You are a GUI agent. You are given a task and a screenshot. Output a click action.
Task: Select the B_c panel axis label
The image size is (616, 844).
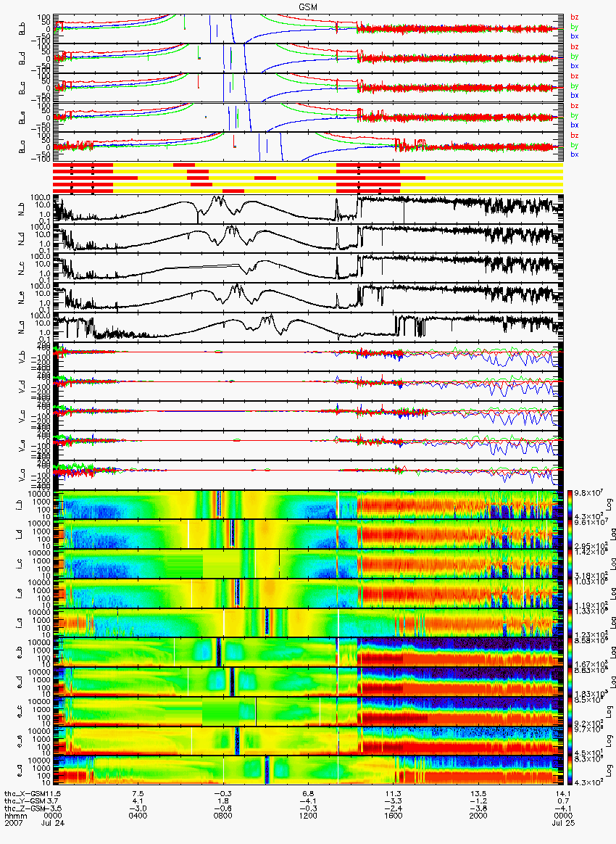(22, 88)
